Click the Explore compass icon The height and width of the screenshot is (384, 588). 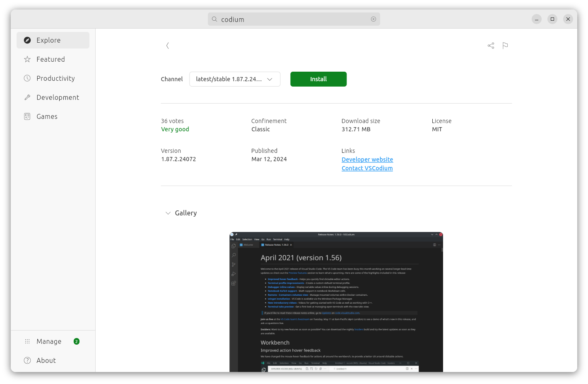pos(27,40)
